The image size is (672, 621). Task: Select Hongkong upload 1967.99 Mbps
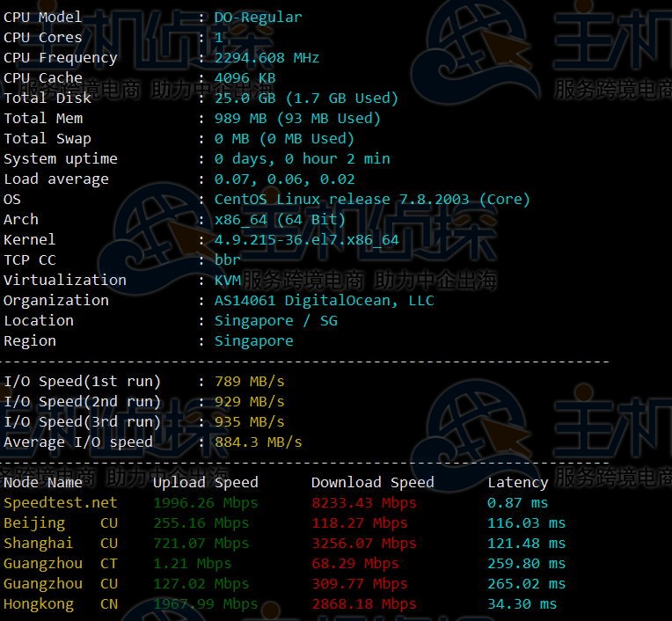[206, 604]
